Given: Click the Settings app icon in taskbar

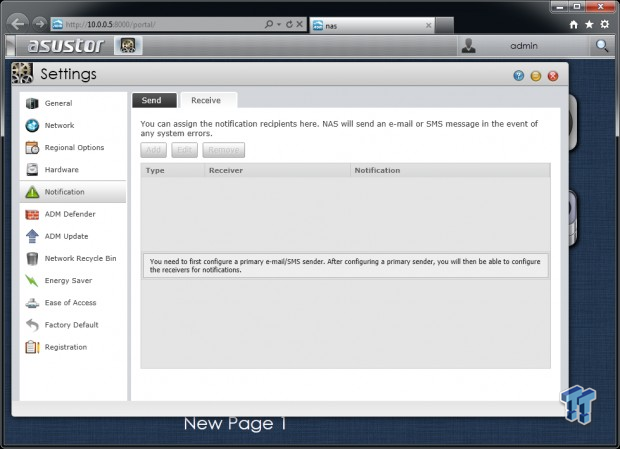Looking at the screenshot, I should (x=128, y=45).
